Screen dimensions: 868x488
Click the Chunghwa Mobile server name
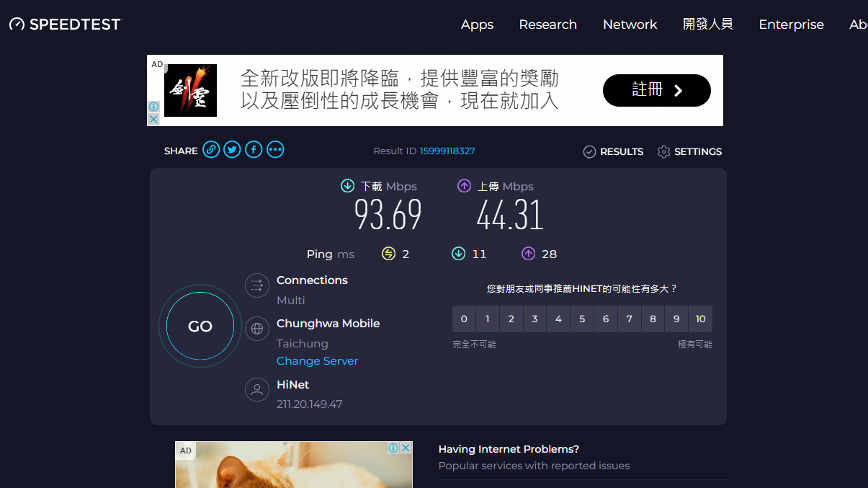tap(328, 324)
